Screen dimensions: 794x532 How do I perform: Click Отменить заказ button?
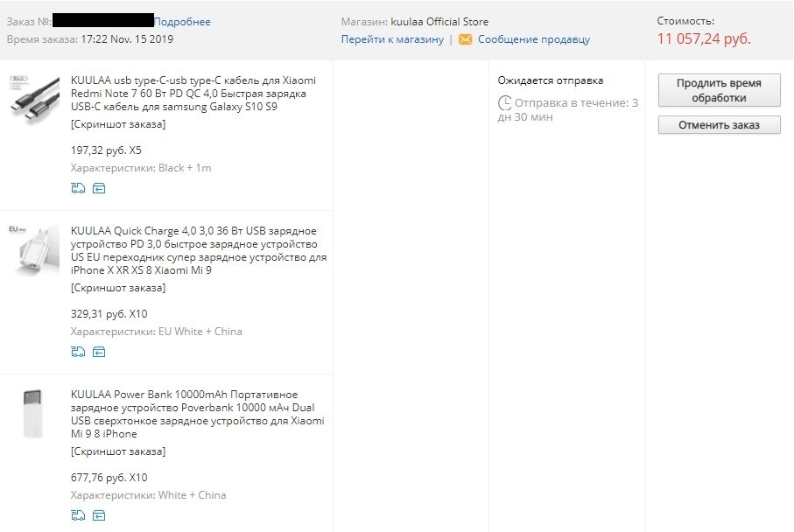point(719,125)
